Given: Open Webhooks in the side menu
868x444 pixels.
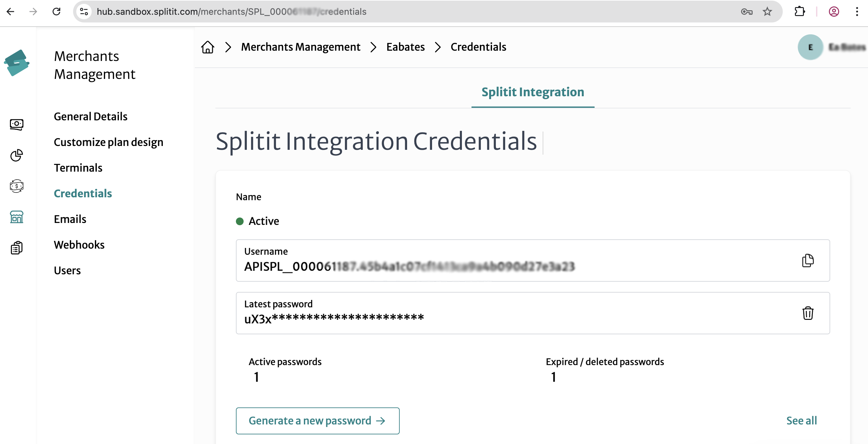Looking at the screenshot, I should 79,245.
